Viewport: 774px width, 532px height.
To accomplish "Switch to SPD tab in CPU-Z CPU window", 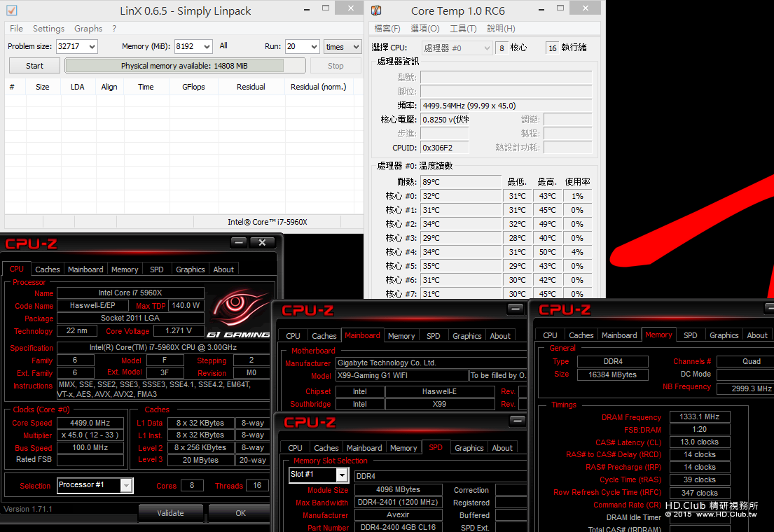I will 156,269.
